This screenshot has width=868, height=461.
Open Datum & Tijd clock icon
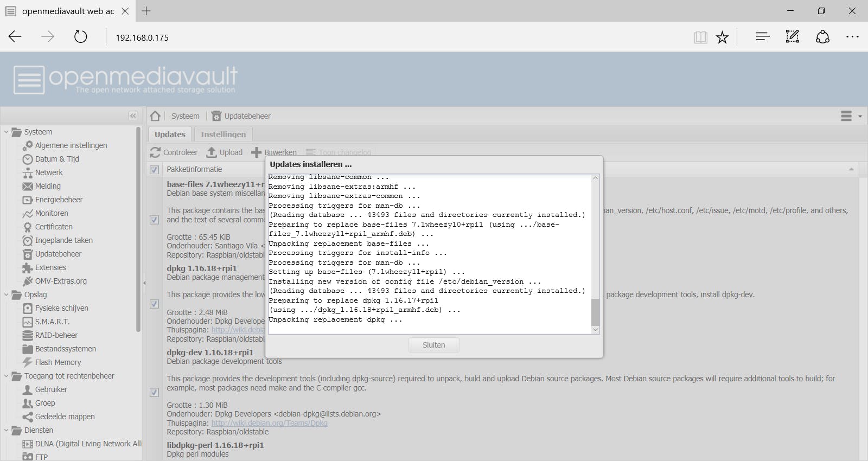(x=28, y=159)
